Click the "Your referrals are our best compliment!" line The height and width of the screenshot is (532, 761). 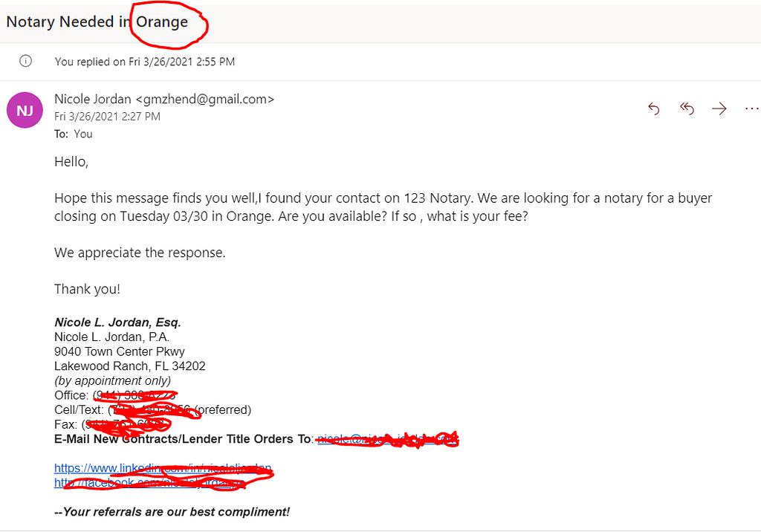pyautogui.click(x=172, y=512)
